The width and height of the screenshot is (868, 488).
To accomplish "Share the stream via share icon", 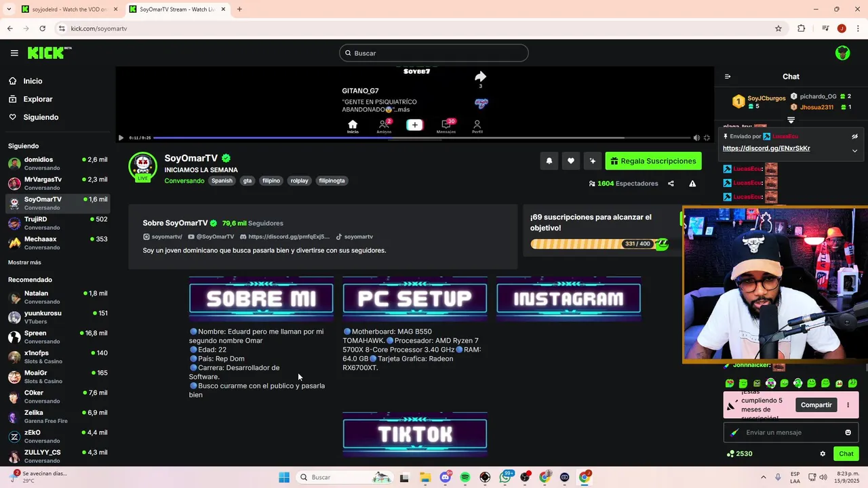I will point(671,184).
